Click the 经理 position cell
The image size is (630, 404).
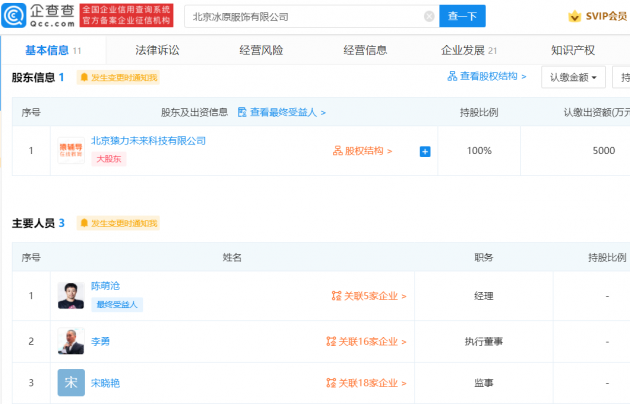(x=483, y=296)
